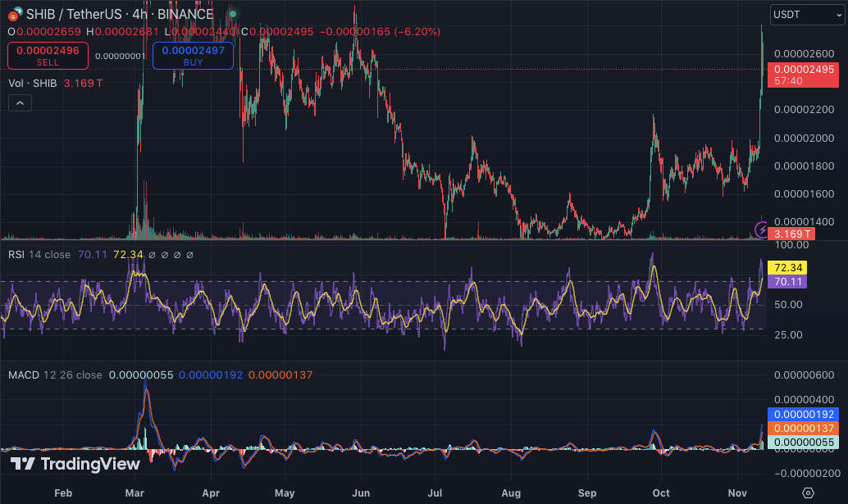Click the change value −0.00000165 (−6.20%)
The height and width of the screenshot is (504, 848).
[x=380, y=32]
